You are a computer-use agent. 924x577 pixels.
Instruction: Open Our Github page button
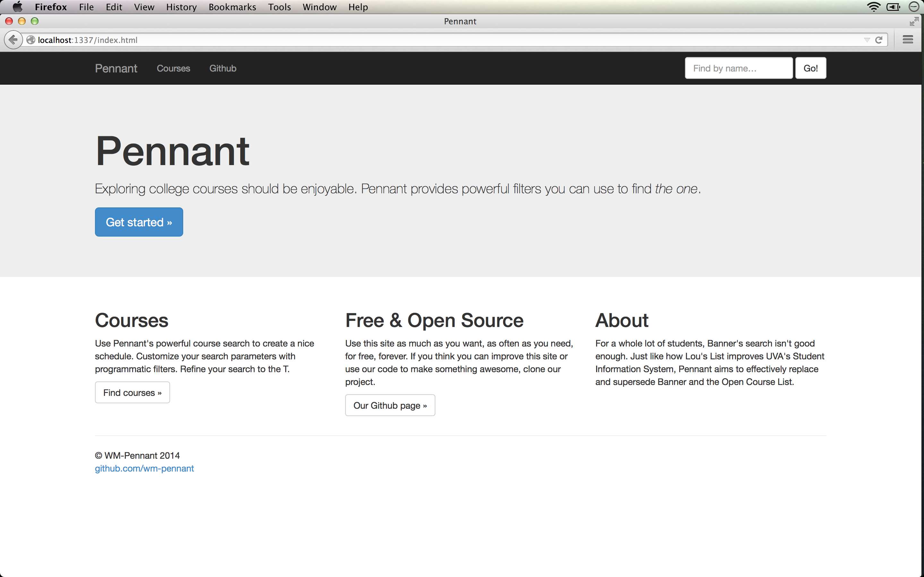pos(390,405)
